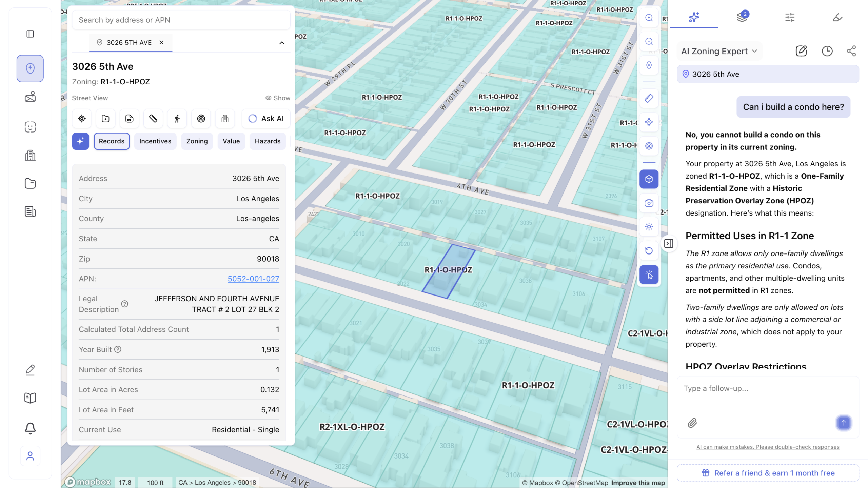Start a new chat with compose icon
The image size is (868, 488).
click(801, 51)
